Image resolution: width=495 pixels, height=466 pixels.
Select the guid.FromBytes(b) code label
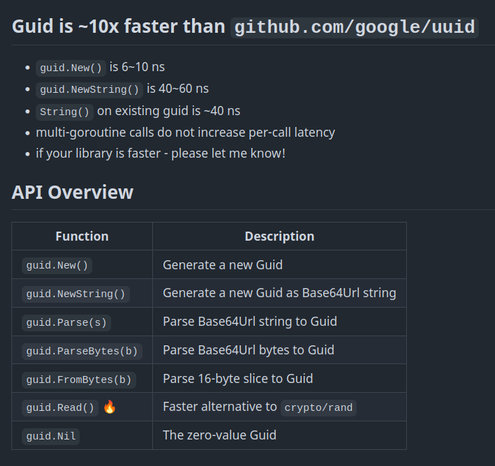point(79,380)
